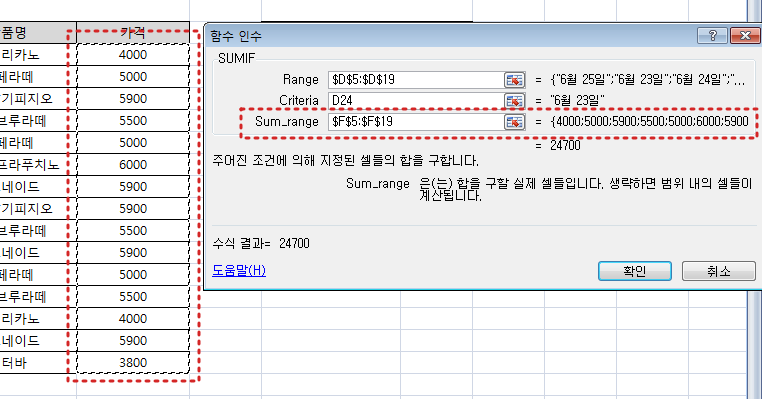
Task: Open the 도움말(H) help link
Action: (x=239, y=270)
